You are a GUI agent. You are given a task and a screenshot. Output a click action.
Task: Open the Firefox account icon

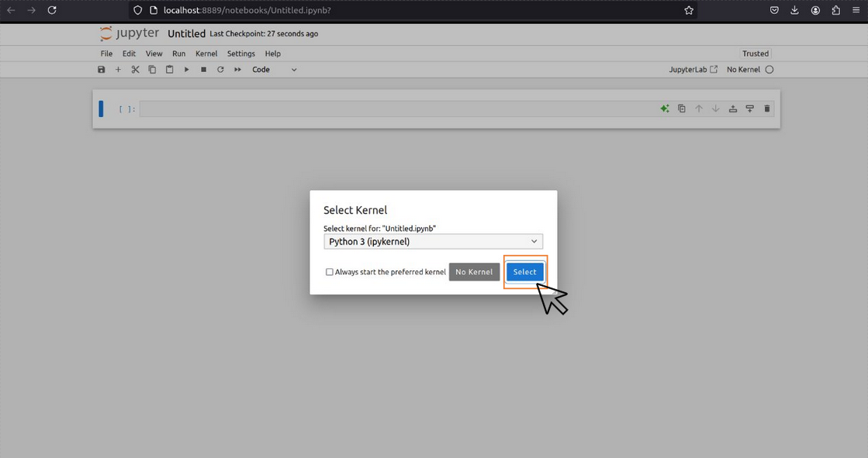tap(815, 10)
